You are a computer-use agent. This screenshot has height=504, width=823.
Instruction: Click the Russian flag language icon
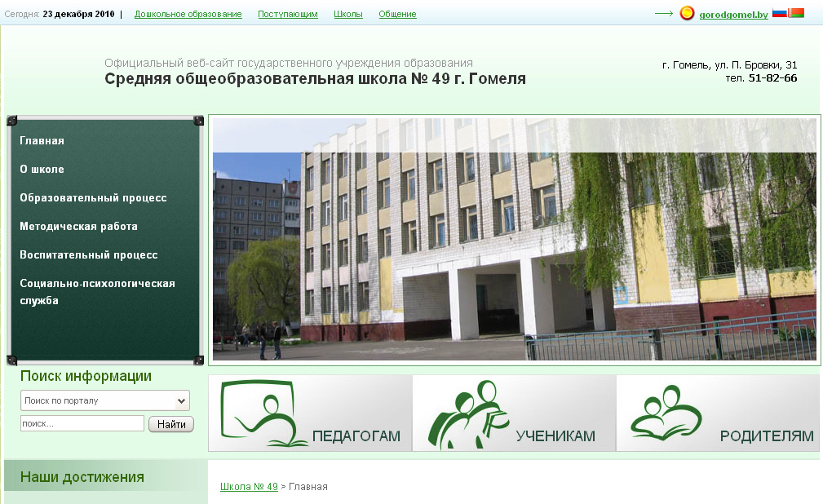(x=779, y=13)
